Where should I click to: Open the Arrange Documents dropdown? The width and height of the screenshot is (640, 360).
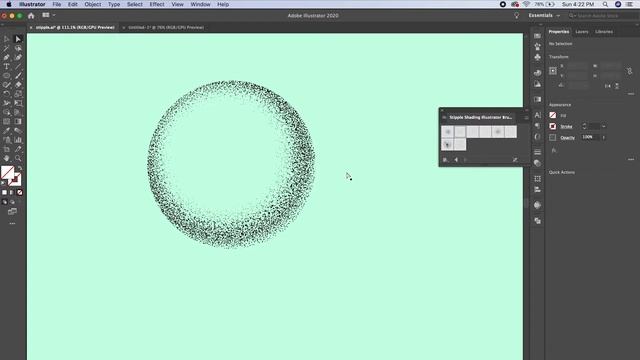(49, 16)
